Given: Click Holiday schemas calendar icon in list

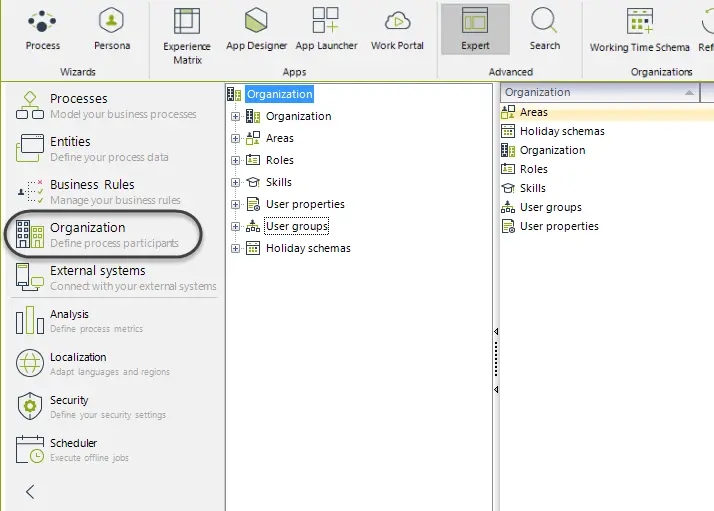Looking at the screenshot, I should tap(508, 131).
